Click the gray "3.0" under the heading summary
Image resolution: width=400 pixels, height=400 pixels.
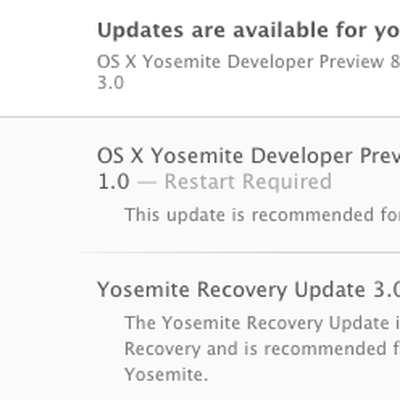(111, 82)
